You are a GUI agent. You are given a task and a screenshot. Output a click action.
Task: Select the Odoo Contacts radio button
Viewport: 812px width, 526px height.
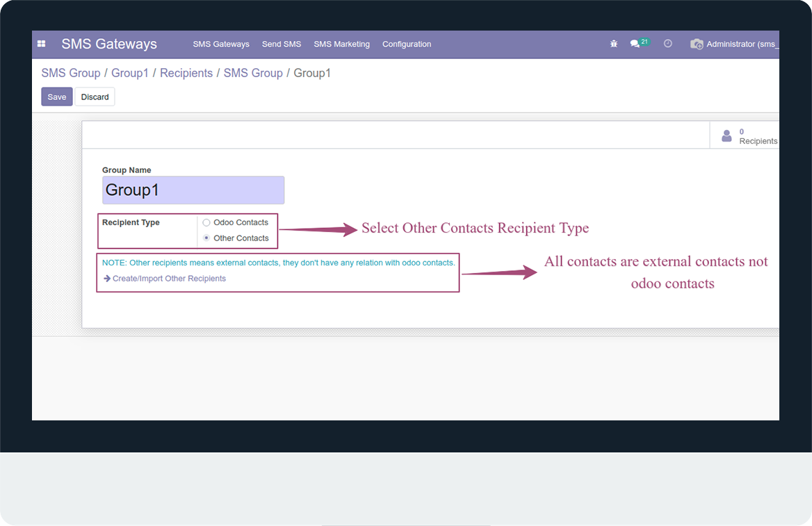pyautogui.click(x=206, y=222)
